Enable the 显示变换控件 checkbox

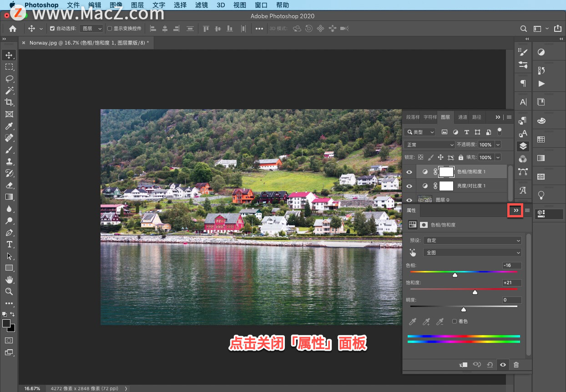click(x=110, y=29)
